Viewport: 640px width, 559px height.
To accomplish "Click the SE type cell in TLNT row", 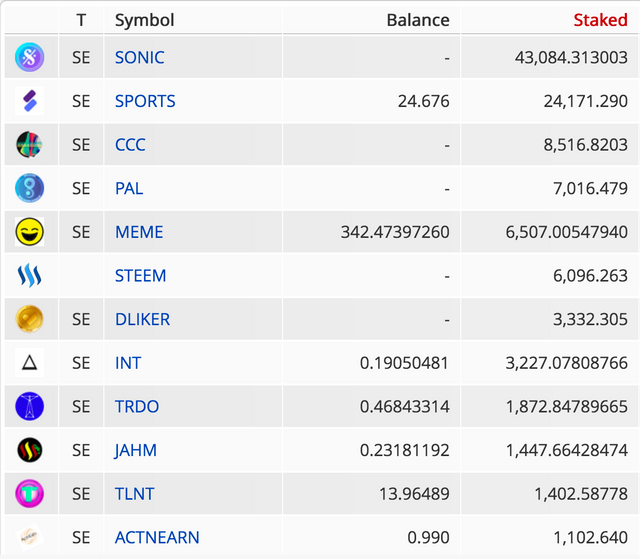I will pos(81,494).
